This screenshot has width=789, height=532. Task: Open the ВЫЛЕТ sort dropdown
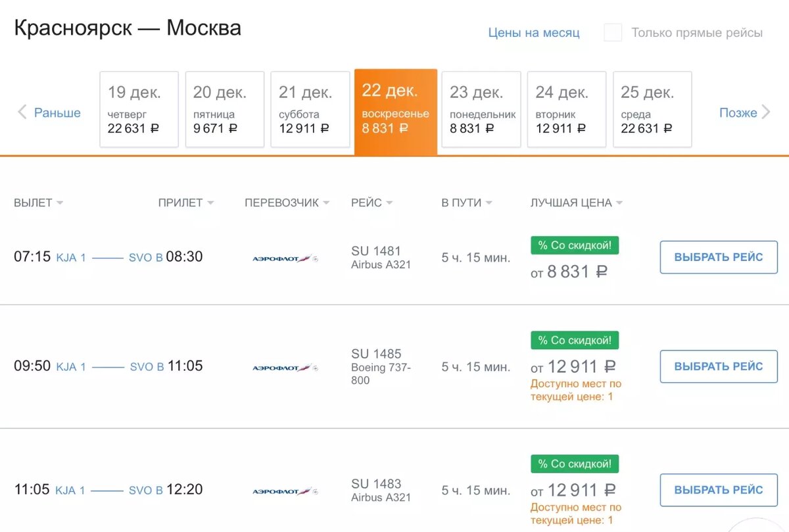click(37, 203)
